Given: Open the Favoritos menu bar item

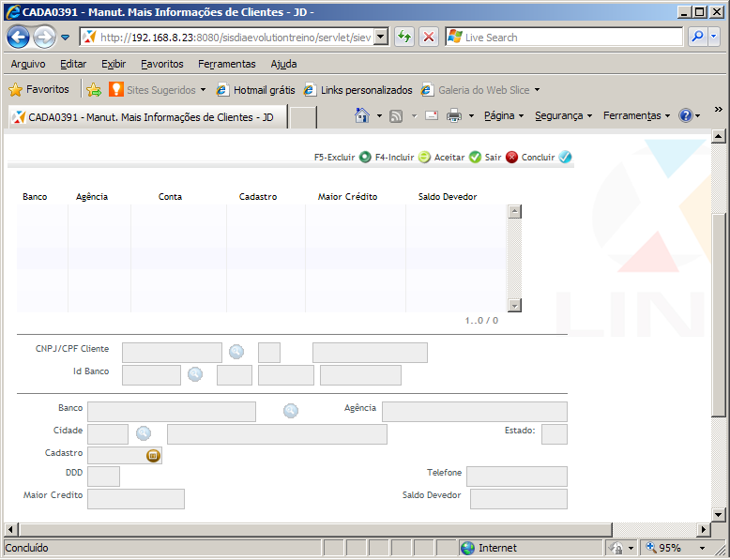Looking at the screenshot, I should click(162, 64).
